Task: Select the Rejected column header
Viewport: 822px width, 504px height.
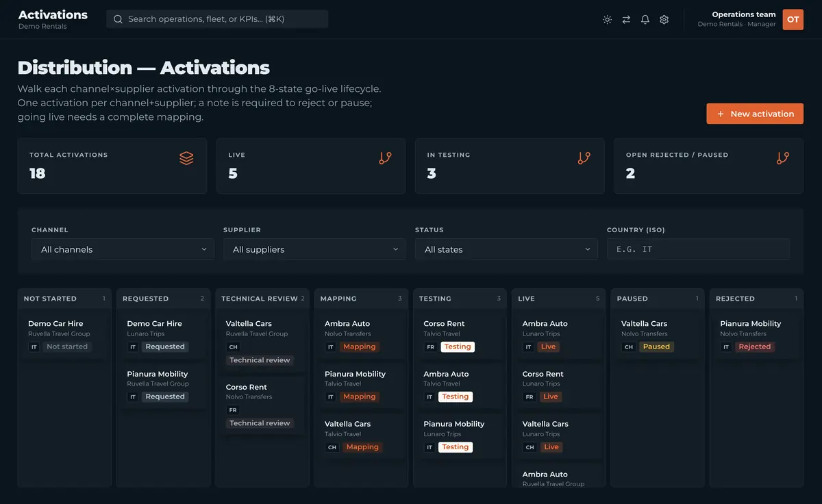Action: pyautogui.click(x=756, y=299)
